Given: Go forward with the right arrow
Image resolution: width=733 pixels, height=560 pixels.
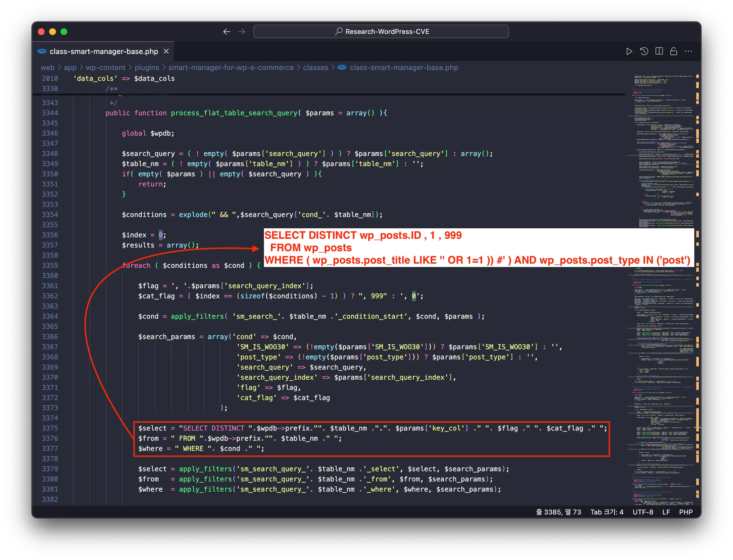Looking at the screenshot, I should tap(242, 32).
